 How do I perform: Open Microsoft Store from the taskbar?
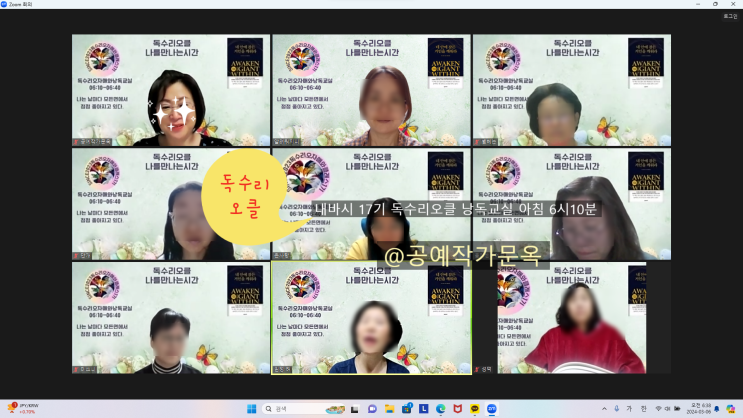pyautogui.click(x=407, y=409)
